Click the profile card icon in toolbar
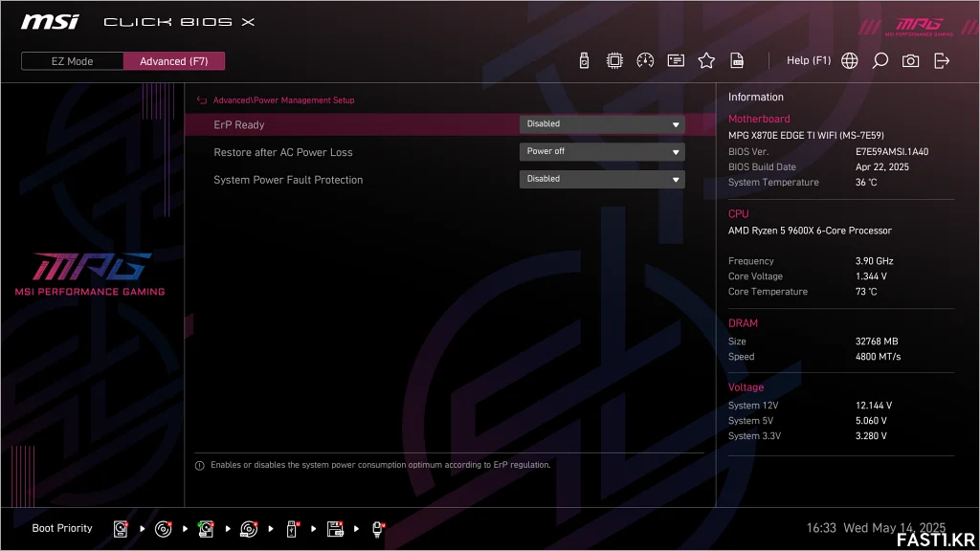980x551 pixels. pos(676,60)
